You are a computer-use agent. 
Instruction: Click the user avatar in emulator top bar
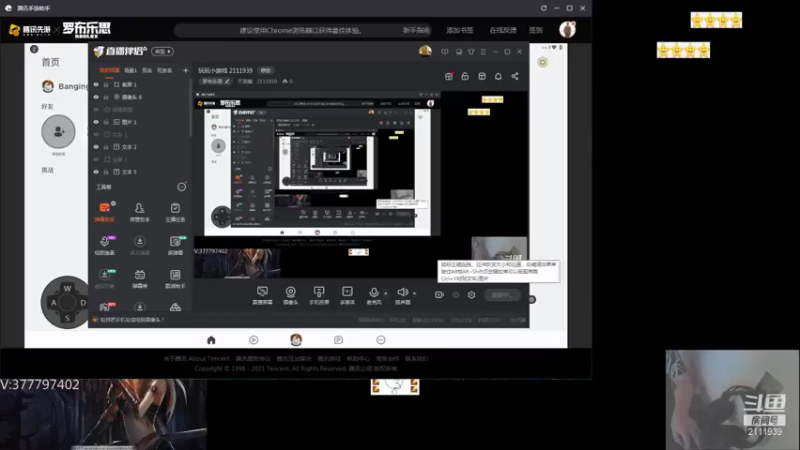tap(567, 30)
